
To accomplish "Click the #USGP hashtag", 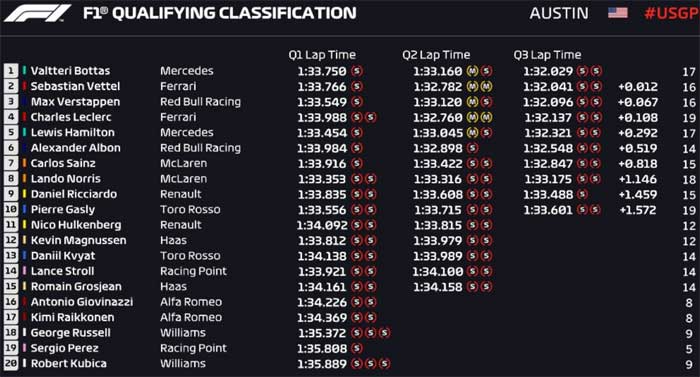I will click(671, 13).
